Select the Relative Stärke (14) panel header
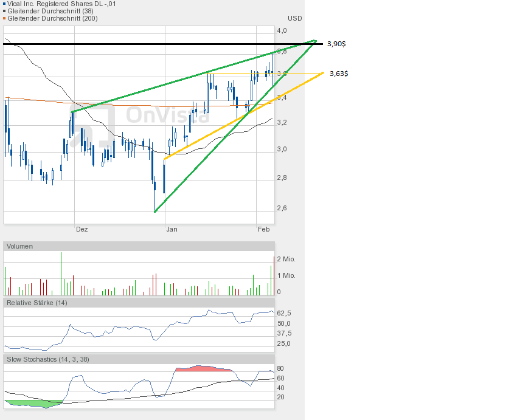Viewport: 517px width, 420px height. pyautogui.click(x=36, y=303)
